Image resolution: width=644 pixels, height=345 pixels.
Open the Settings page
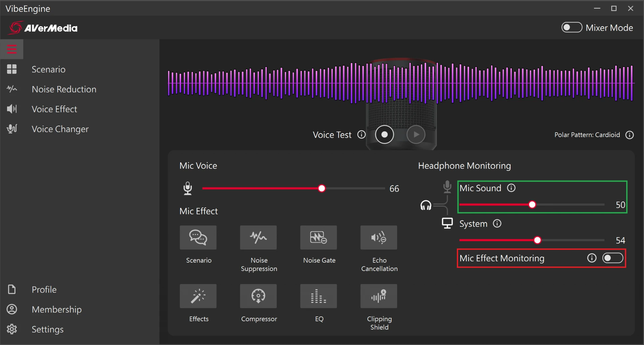[47, 329]
